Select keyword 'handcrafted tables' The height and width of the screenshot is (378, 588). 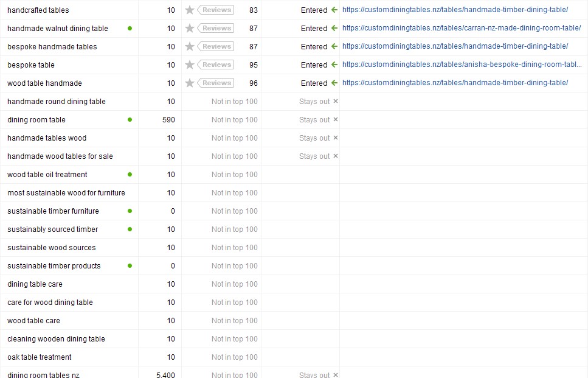[x=38, y=10]
